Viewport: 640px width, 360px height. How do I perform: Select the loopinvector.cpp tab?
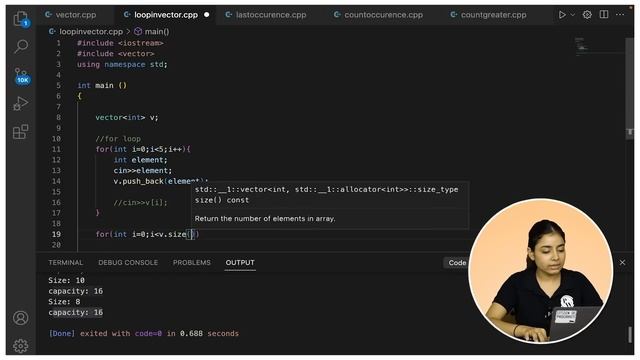click(x=166, y=15)
